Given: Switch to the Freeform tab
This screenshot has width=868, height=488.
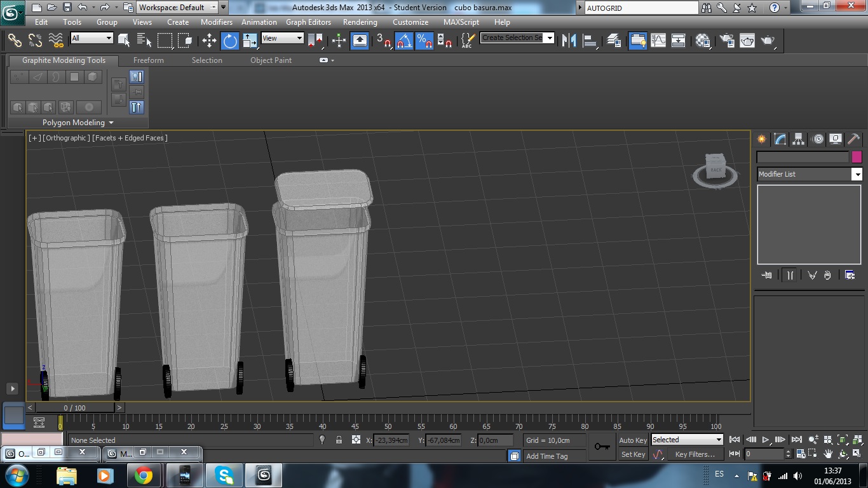Looking at the screenshot, I should 148,60.
